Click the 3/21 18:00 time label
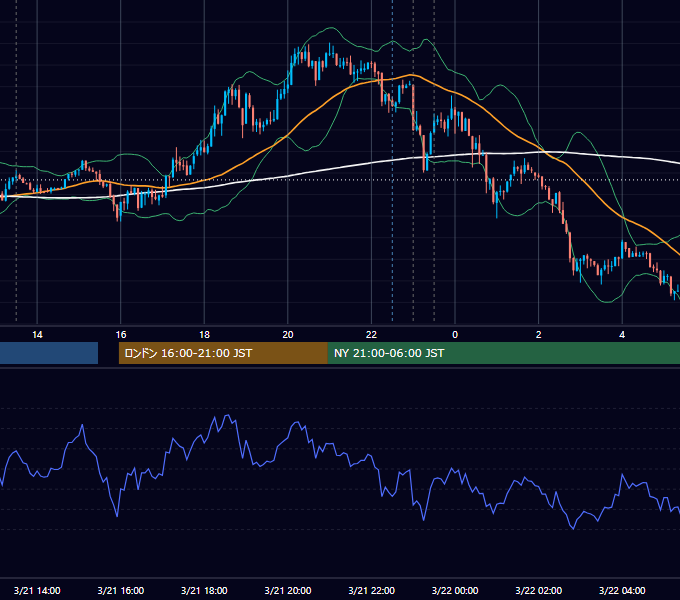680x600 pixels. [204, 590]
